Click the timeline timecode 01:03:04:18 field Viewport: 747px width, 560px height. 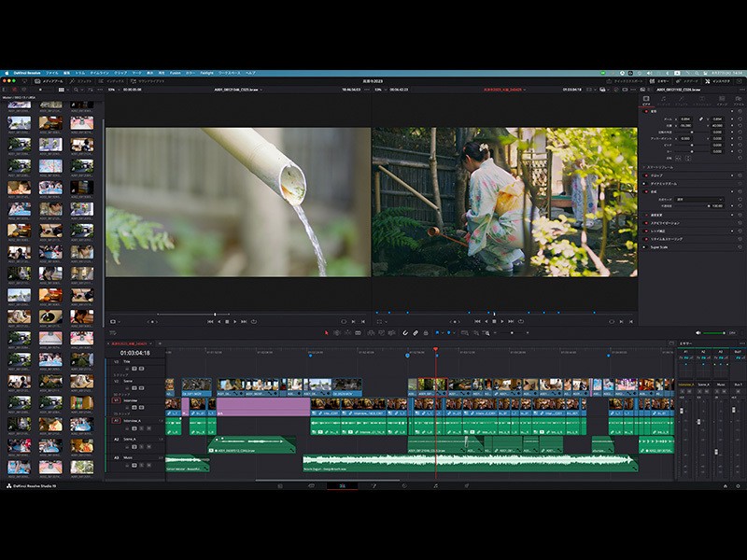134,353
